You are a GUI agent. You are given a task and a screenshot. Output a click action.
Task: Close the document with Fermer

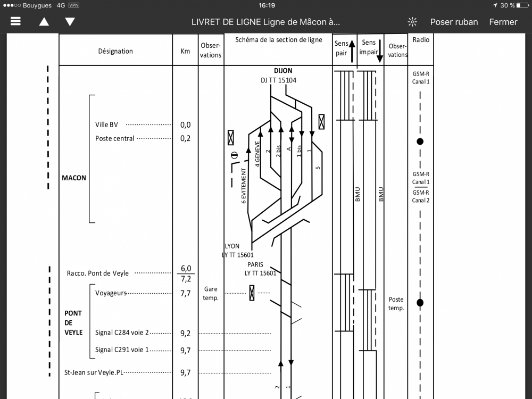pyautogui.click(x=503, y=22)
